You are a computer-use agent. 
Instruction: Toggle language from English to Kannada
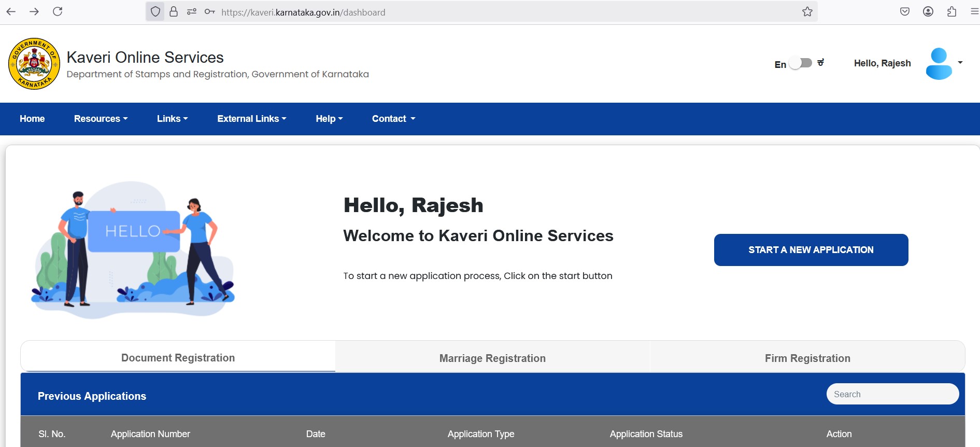click(801, 63)
